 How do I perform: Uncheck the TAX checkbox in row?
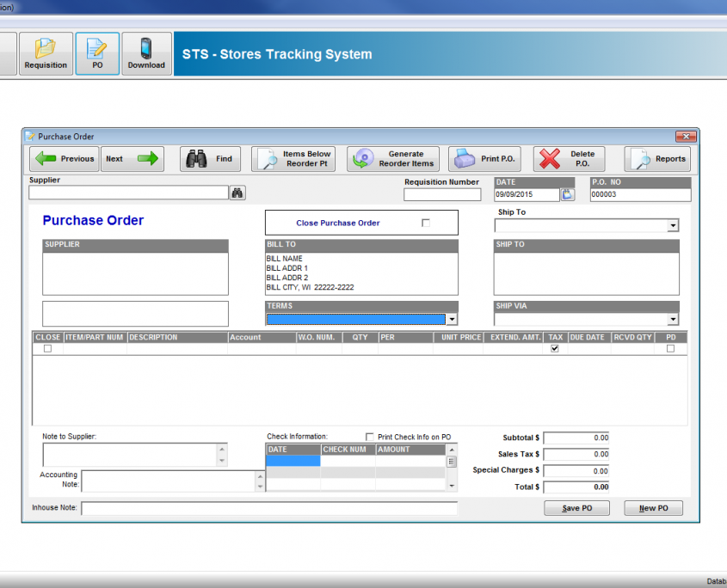[x=555, y=348]
